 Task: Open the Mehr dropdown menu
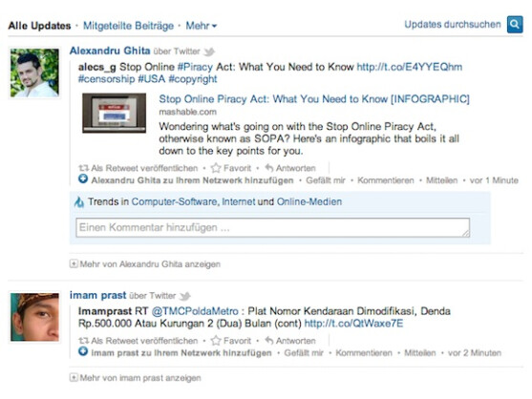click(202, 26)
